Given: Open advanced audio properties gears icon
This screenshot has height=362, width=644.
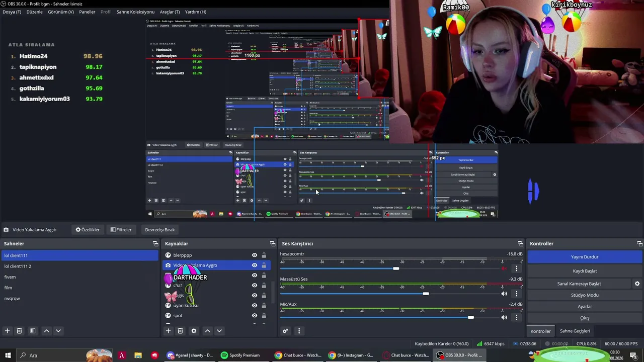Looking at the screenshot, I should click(285, 331).
